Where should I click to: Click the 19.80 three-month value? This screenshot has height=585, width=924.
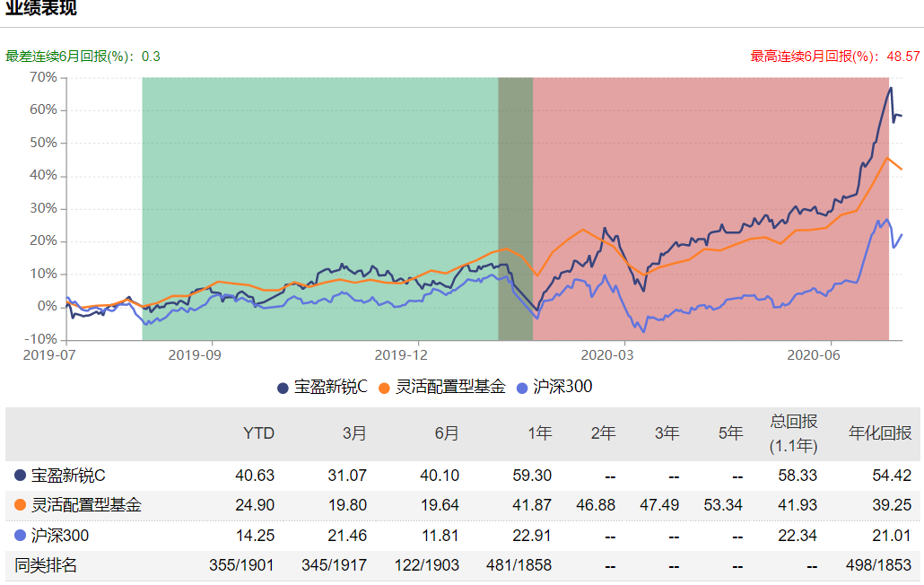coord(347,505)
